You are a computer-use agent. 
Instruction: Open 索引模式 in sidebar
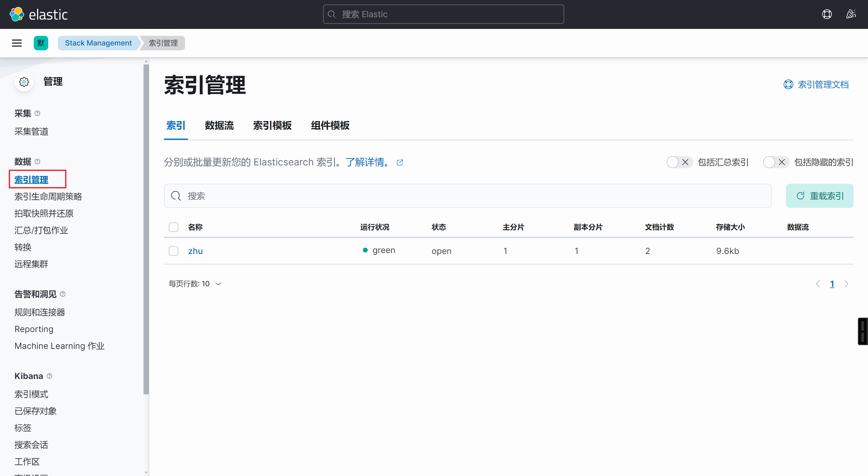click(31, 394)
